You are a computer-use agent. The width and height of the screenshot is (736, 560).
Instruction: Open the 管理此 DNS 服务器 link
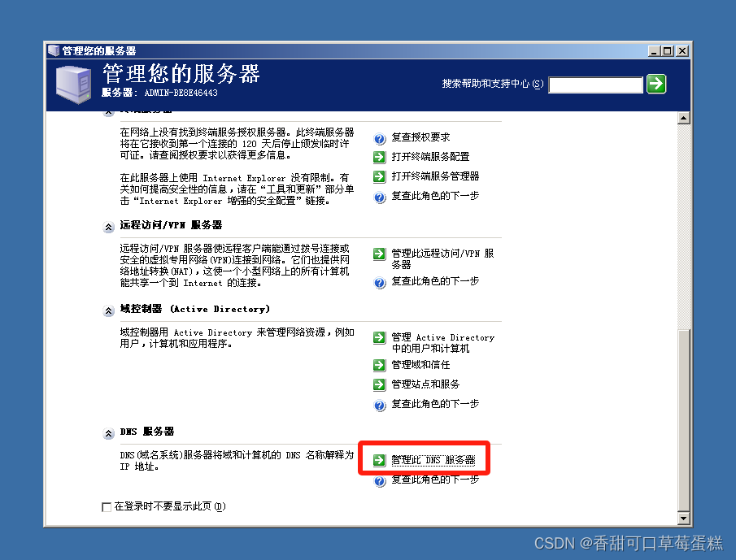click(433, 460)
